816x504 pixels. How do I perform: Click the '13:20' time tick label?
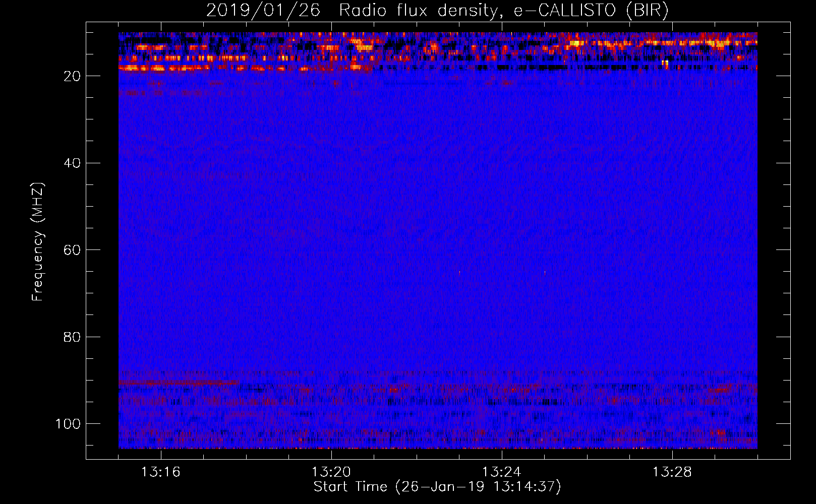[x=331, y=472]
